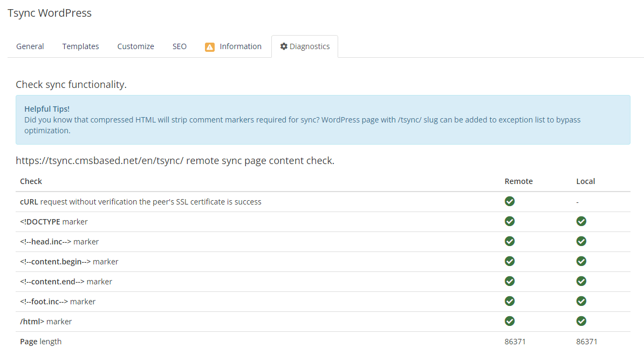The height and width of the screenshot is (361, 644).
Task: Click the <!DOCTYPE marker row label
Action: [x=54, y=222]
